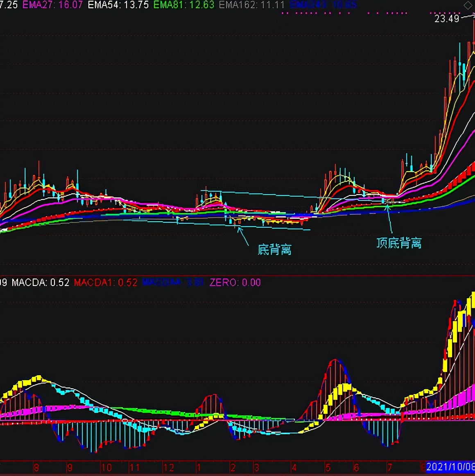Click month 12 on time axis

(168, 467)
